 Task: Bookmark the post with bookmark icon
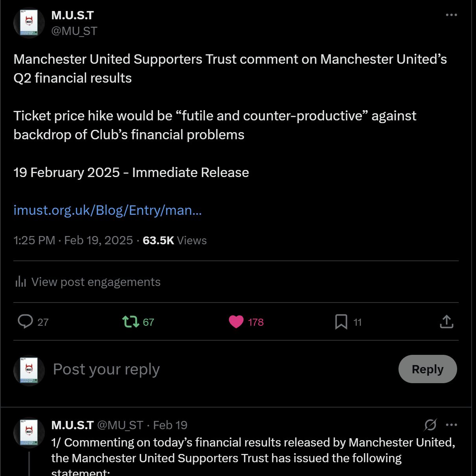(341, 321)
